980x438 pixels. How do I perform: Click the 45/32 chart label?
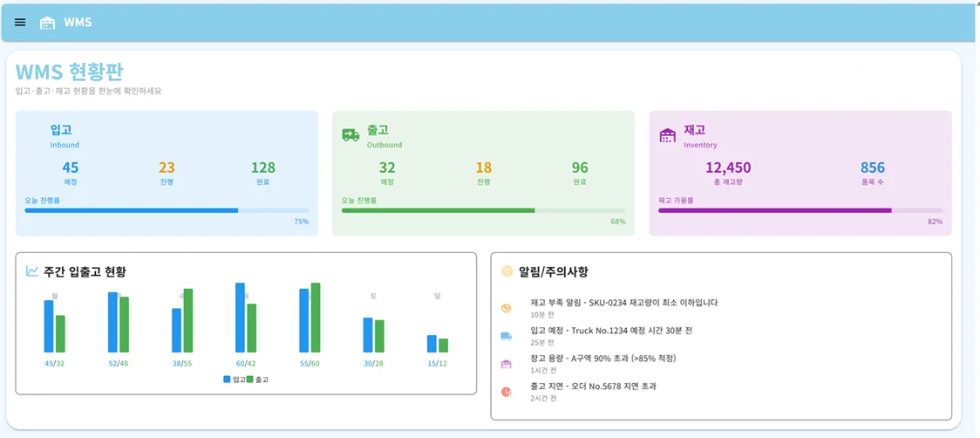coord(54,364)
